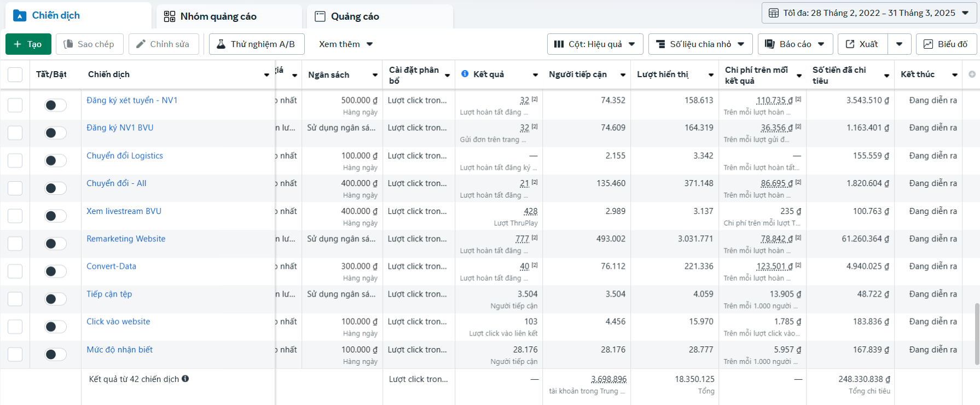Toggle the Remarketing Website campaign switch
The width and height of the screenshot is (980, 405).
click(55, 244)
